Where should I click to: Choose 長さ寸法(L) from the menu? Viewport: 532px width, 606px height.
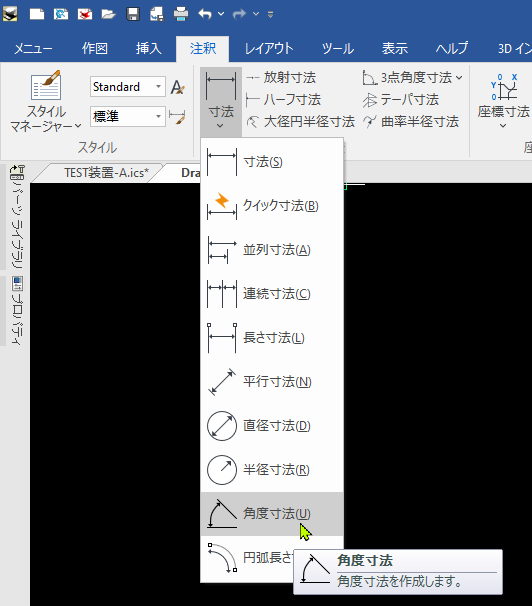pyautogui.click(x=272, y=338)
